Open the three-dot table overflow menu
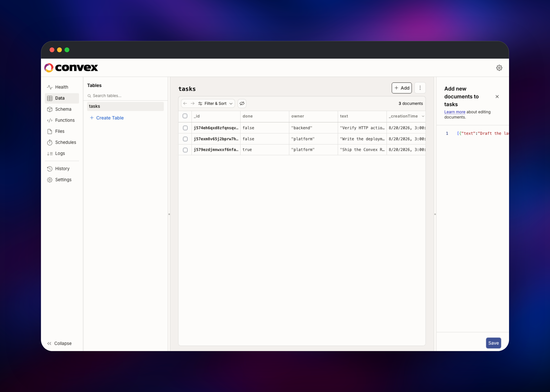The image size is (550, 392). pos(420,88)
